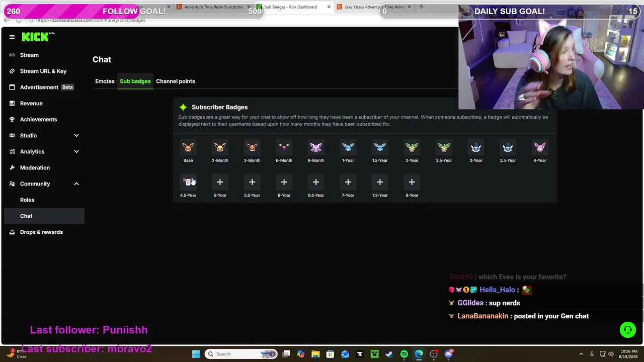Click the 4-Year badge icon
This screenshot has width=644, height=362.
pos(539,147)
